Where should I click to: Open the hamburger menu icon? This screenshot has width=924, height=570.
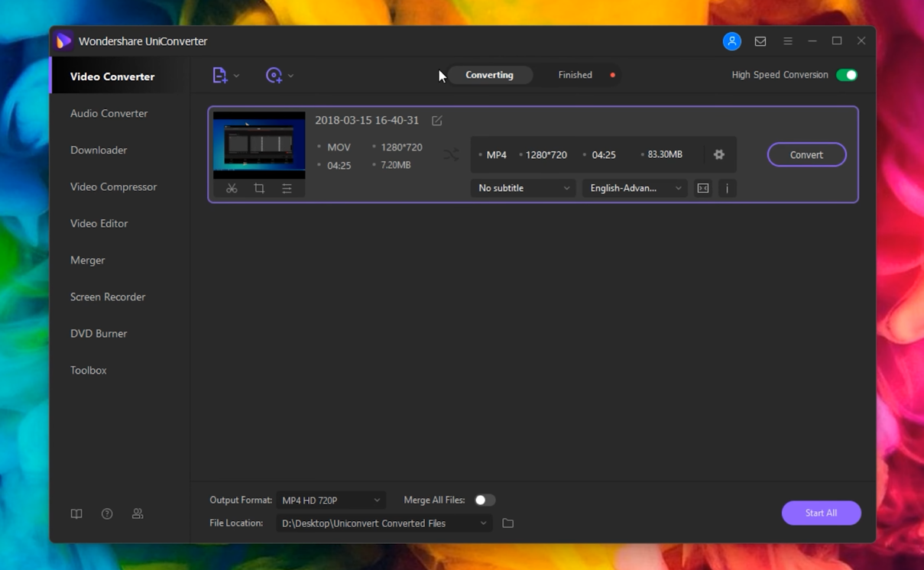(x=788, y=41)
